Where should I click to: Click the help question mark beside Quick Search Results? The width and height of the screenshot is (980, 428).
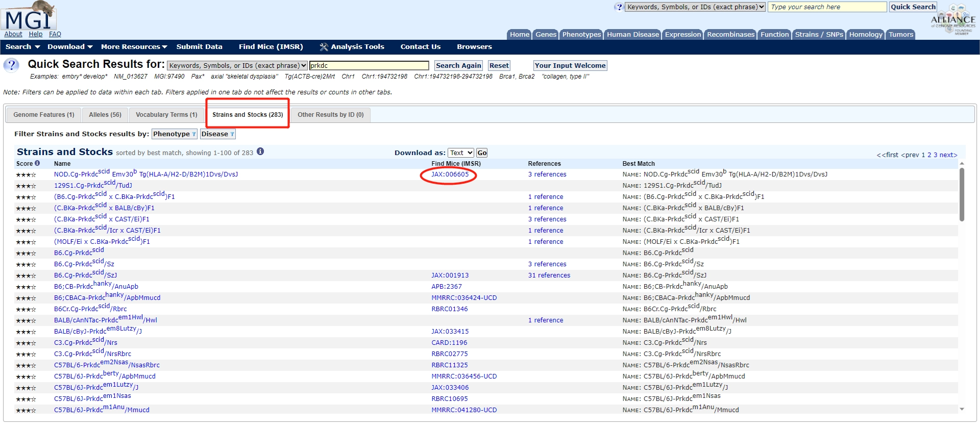coord(11,65)
